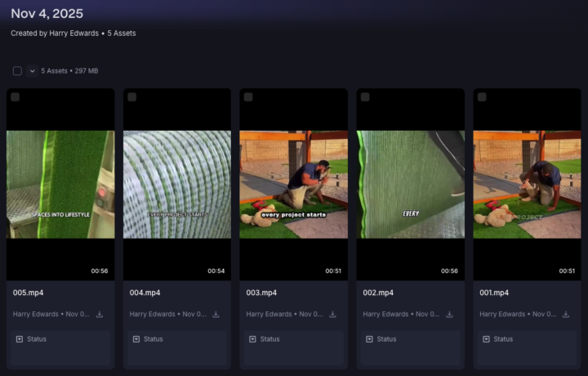
Task: Download the 002.mp4 video
Action: 449,315
